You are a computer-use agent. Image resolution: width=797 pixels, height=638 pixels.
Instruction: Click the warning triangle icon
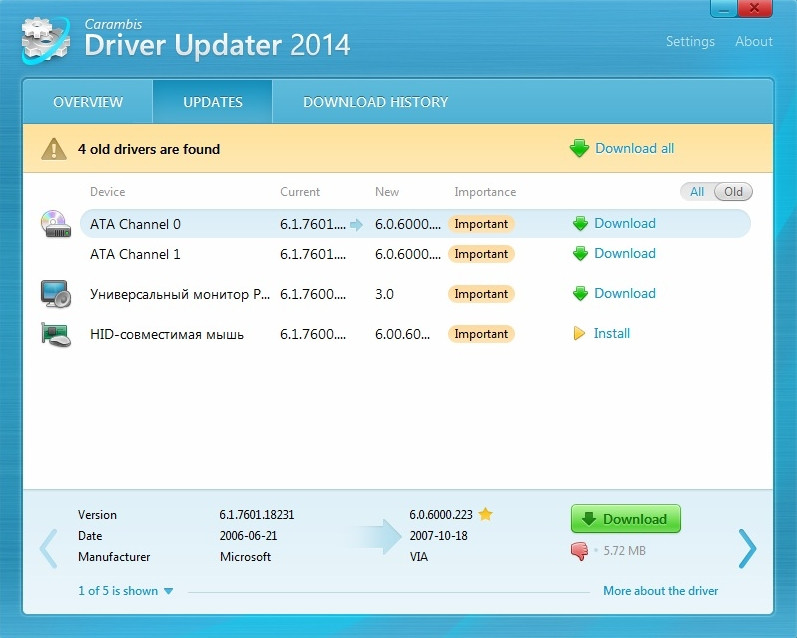54,149
